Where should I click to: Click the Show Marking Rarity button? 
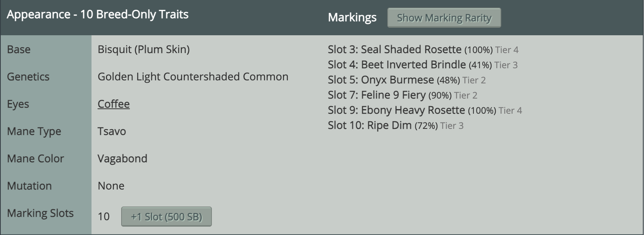click(x=444, y=18)
